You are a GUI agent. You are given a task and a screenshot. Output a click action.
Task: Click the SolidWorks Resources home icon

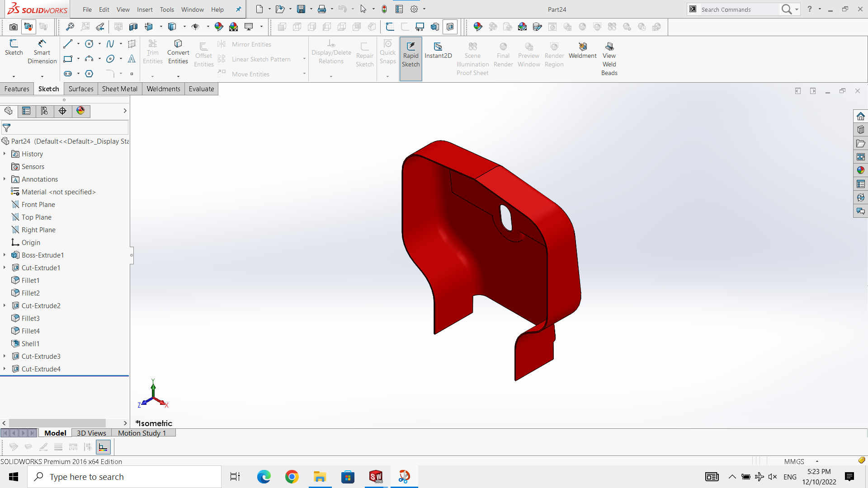tap(860, 116)
